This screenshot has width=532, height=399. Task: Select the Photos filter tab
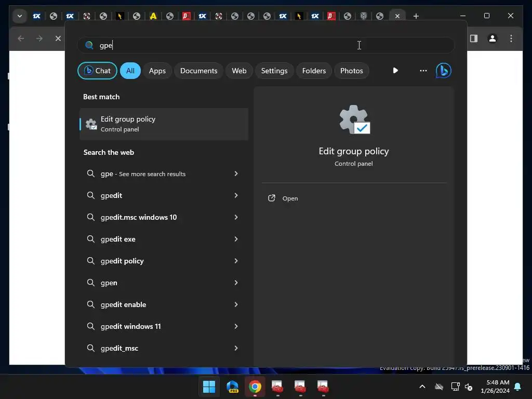pos(352,71)
